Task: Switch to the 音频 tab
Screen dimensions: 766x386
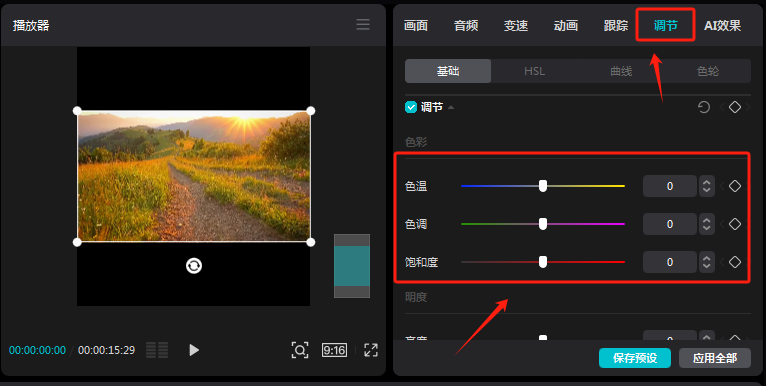Action: (466, 25)
